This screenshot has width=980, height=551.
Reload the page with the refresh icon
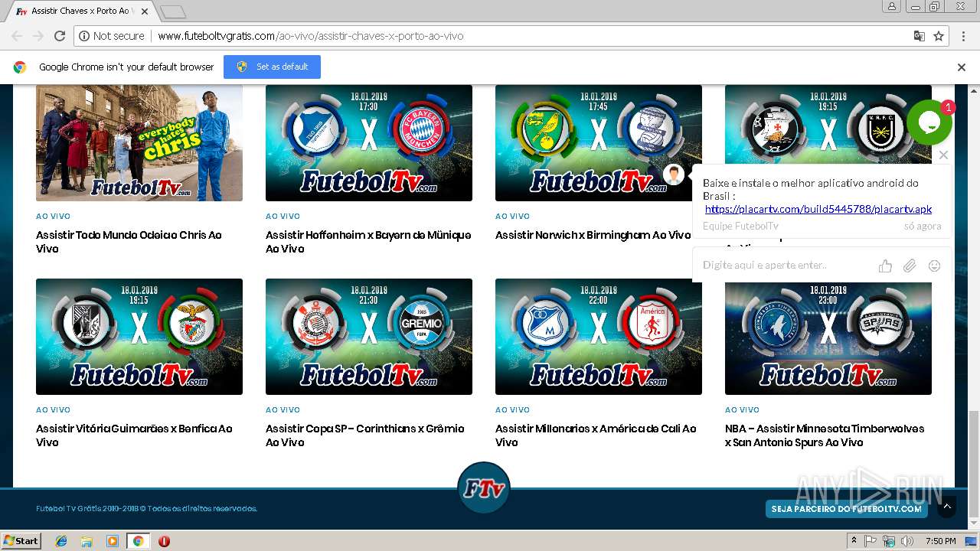(60, 36)
